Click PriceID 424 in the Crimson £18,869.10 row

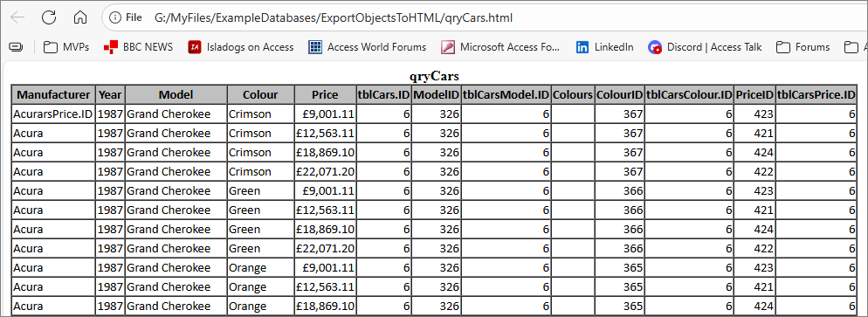(x=754, y=152)
